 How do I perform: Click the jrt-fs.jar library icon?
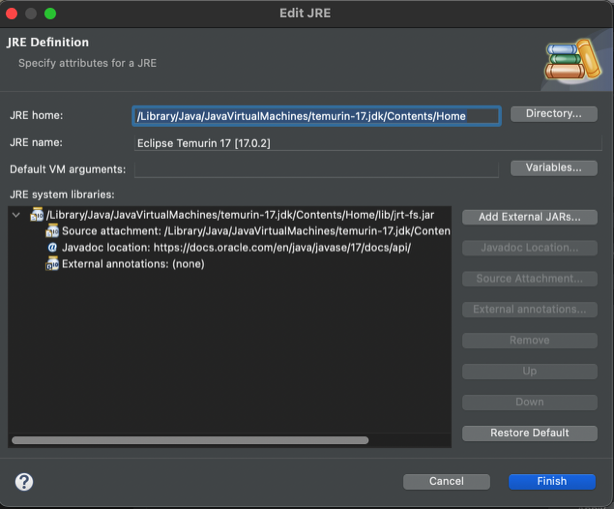37,215
